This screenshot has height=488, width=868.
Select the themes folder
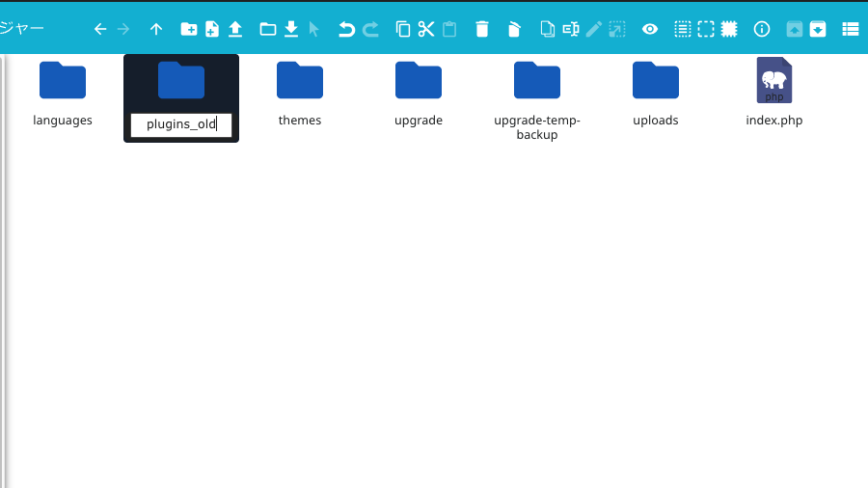[300, 93]
